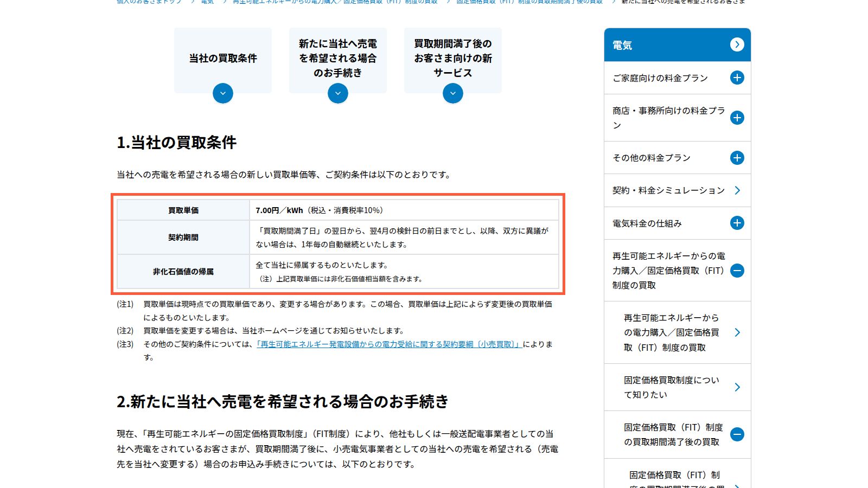
Task: Open the 電気 sidebar header link
Action: [x=678, y=45]
